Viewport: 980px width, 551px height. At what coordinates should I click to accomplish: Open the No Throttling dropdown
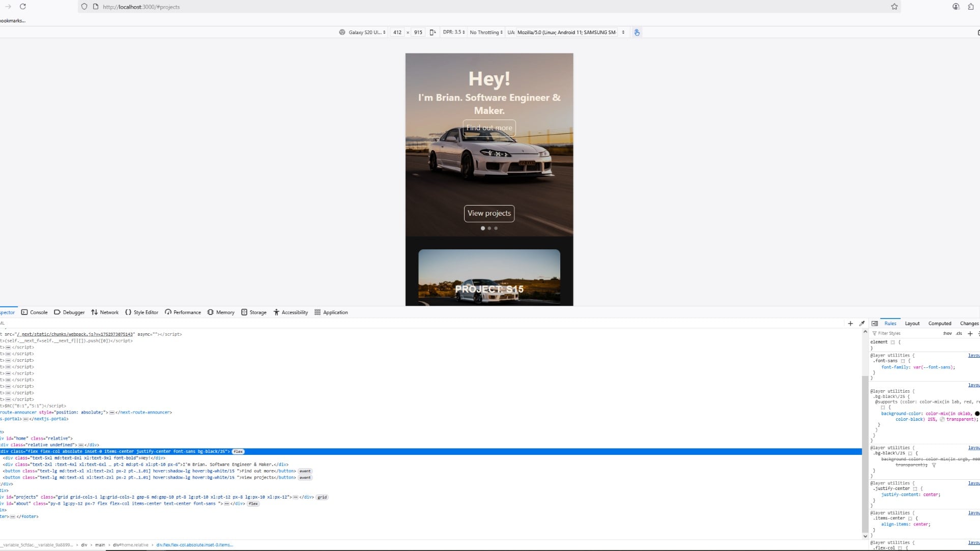(x=485, y=32)
